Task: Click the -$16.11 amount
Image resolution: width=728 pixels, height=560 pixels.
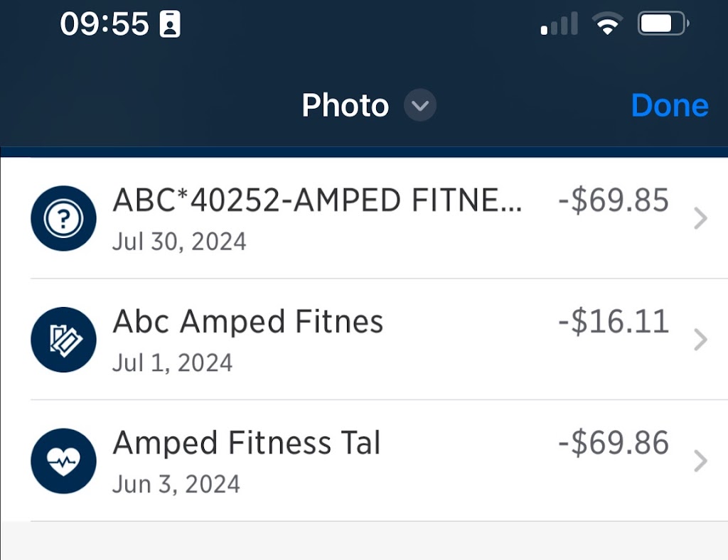Action: (614, 322)
